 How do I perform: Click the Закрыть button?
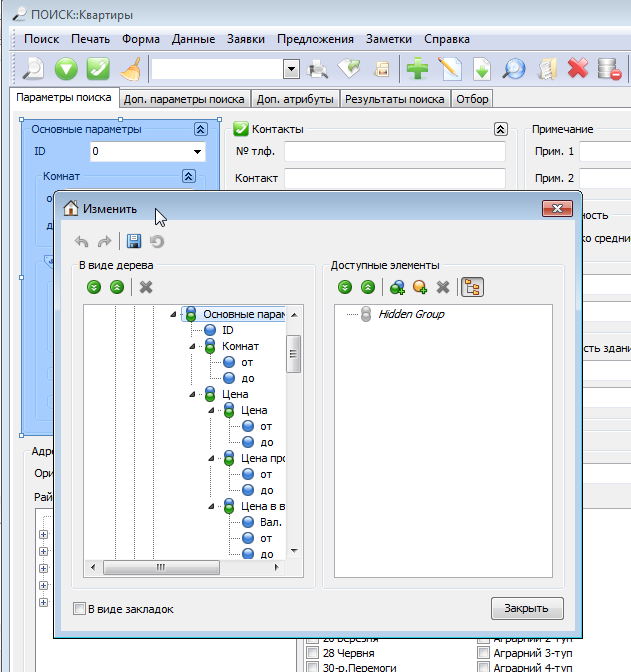coord(527,608)
